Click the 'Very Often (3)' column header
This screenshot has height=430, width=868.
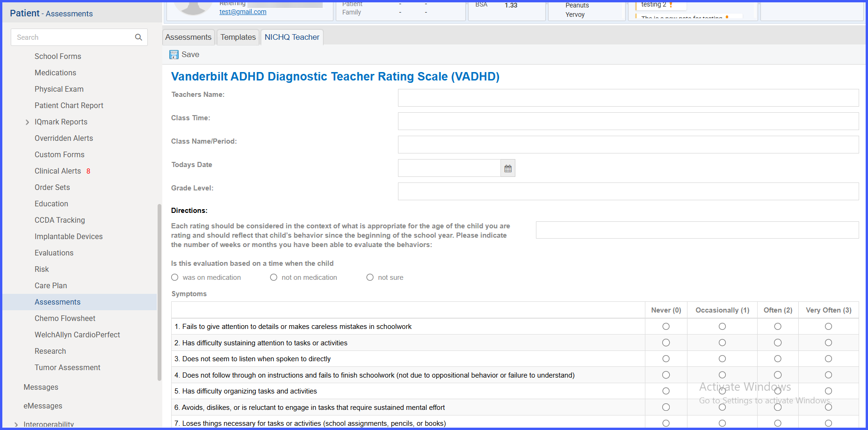point(828,310)
